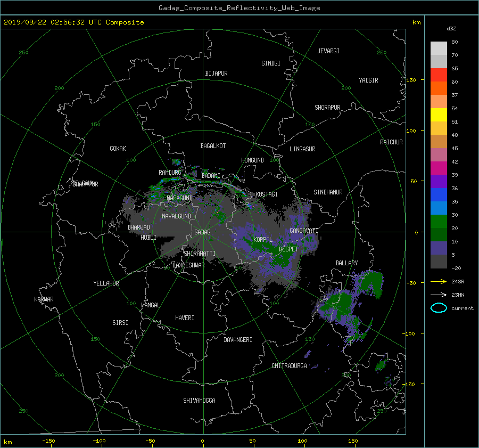Click the BALLARY city label

tap(346, 263)
